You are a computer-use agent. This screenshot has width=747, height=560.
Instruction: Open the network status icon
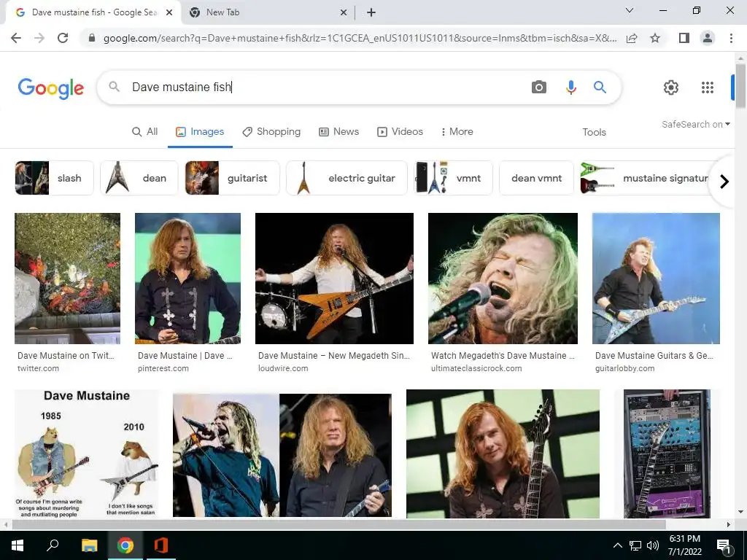click(x=635, y=545)
